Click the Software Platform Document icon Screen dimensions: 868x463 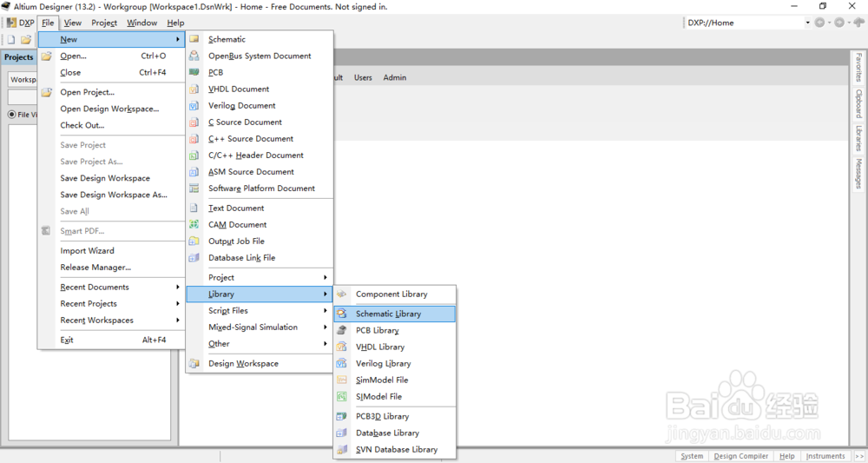(194, 189)
